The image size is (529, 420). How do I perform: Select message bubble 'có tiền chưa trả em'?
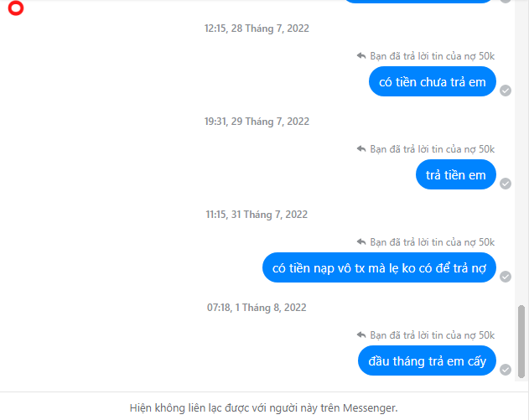pos(433,81)
